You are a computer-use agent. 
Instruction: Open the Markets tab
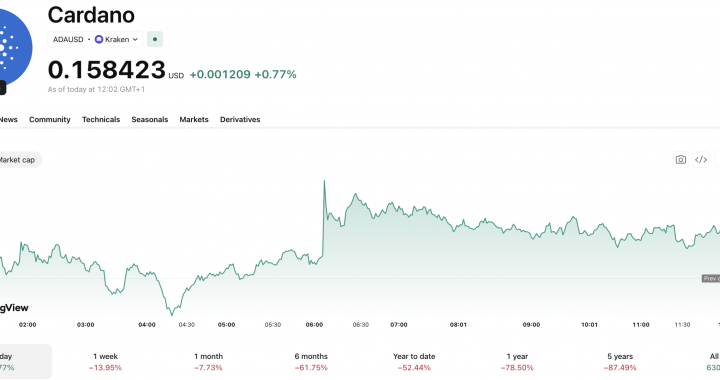coord(194,119)
